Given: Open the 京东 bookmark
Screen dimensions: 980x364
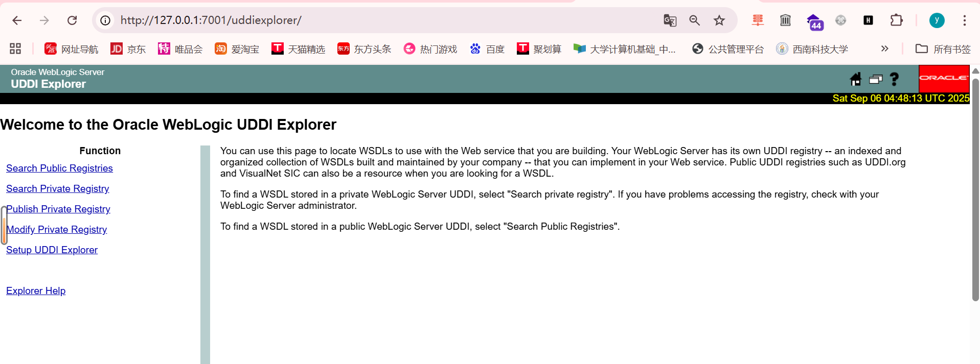Looking at the screenshot, I should point(128,49).
